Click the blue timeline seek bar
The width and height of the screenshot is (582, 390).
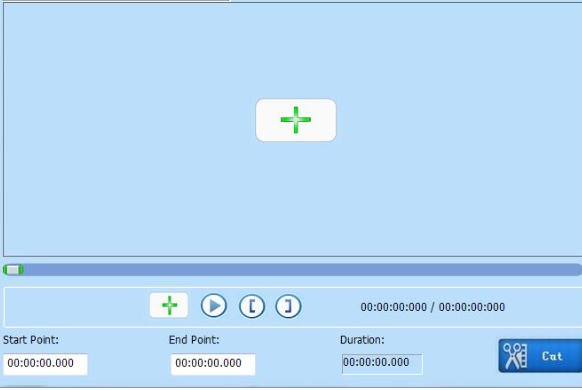click(x=292, y=270)
